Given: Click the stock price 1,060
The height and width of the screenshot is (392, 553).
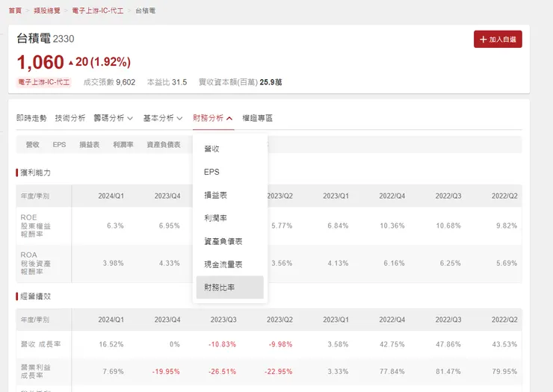Looking at the screenshot, I should pyautogui.click(x=40, y=63).
